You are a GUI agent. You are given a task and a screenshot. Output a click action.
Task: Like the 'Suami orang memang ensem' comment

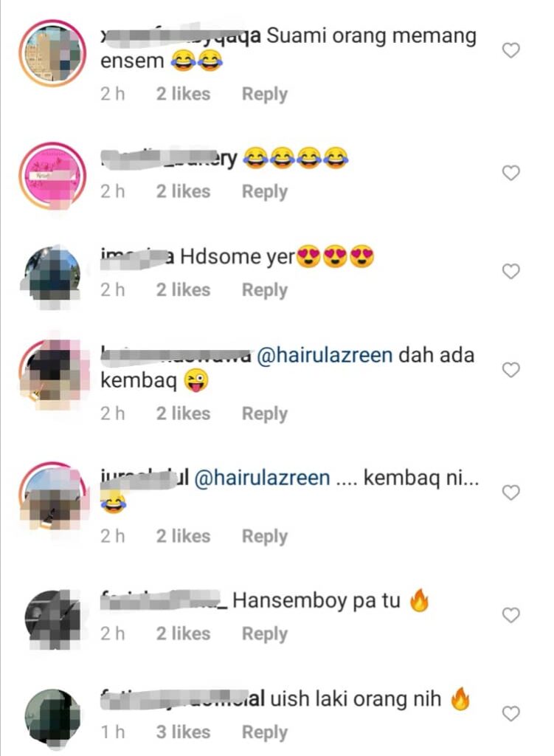tap(510, 50)
